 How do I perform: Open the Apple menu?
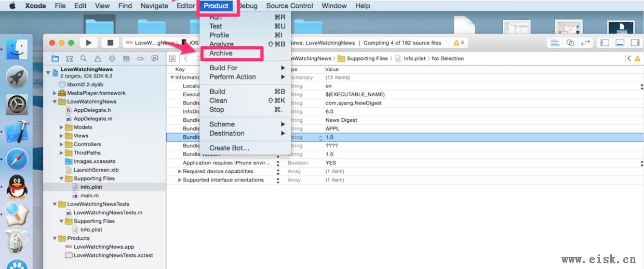12,6
